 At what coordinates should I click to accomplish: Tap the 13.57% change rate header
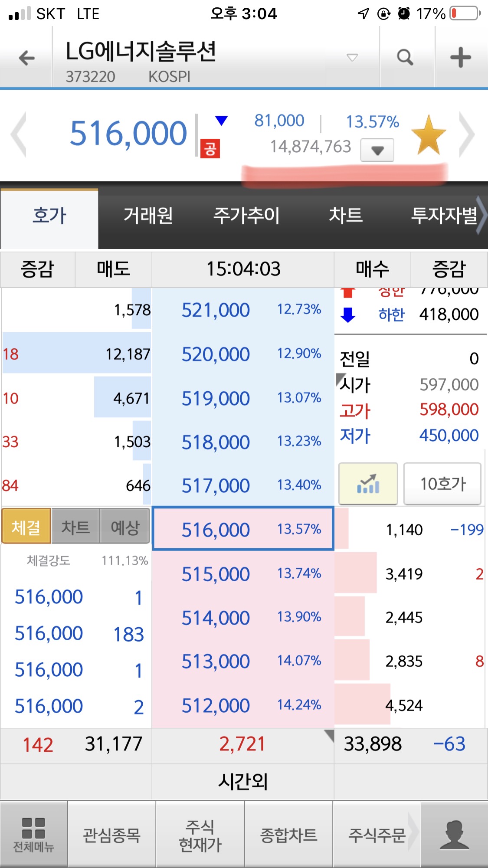[372, 122]
